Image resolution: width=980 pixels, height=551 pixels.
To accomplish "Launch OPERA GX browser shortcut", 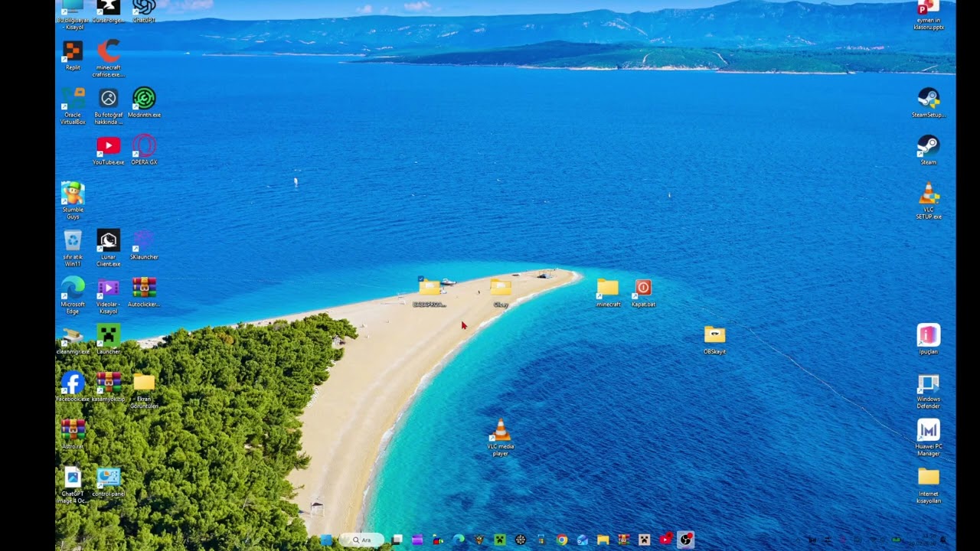I will coord(144,150).
